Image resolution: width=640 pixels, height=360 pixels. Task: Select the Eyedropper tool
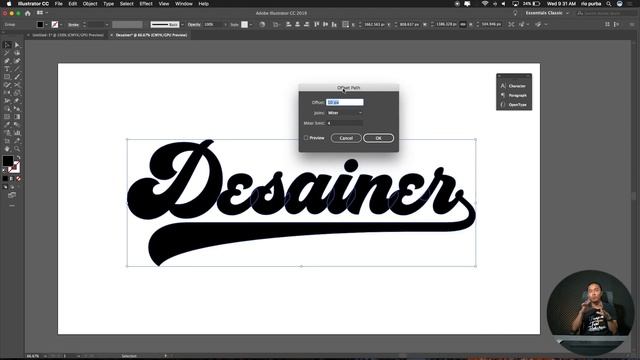tap(7, 124)
